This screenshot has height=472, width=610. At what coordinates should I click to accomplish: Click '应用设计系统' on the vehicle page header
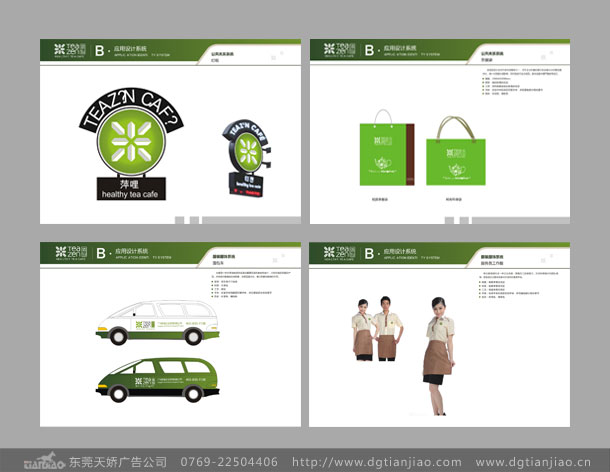(131, 251)
